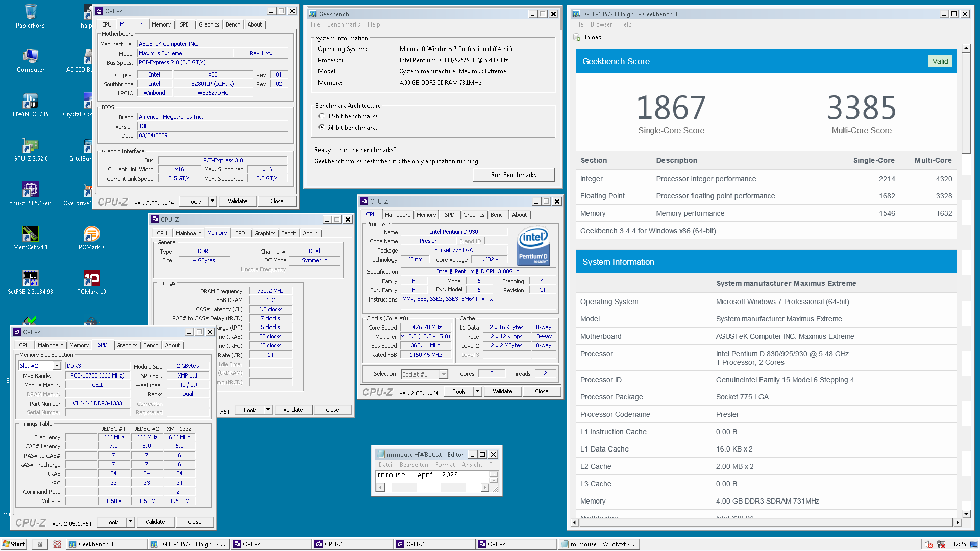Switch to Mainboard tab in SPD CPU-Z window
Screen dimensions: 980x551
[51, 345]
